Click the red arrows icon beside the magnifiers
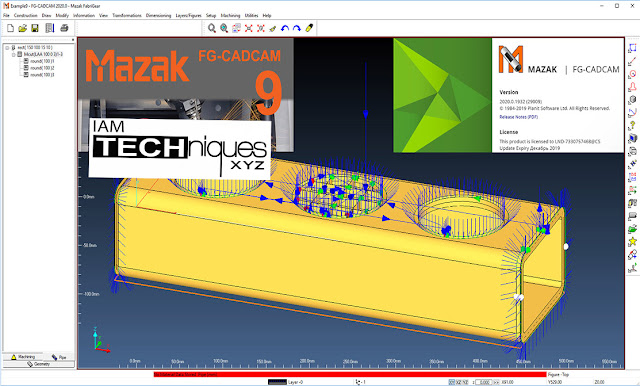 tap(249, 28)
